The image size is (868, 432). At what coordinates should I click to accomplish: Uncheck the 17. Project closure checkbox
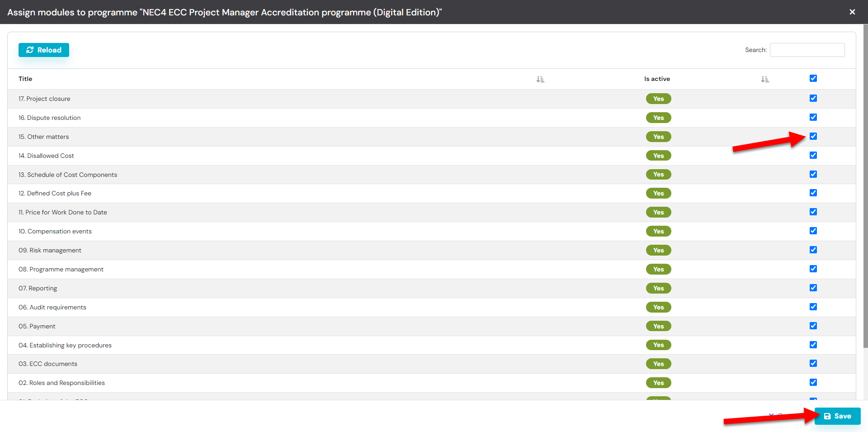[x=813, y=98]
